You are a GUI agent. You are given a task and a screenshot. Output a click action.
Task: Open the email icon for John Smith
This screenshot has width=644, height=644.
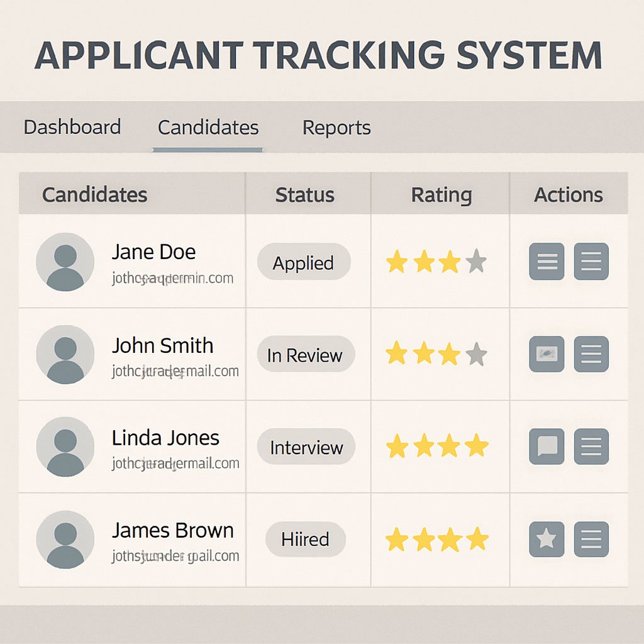(x=546, y=354)
